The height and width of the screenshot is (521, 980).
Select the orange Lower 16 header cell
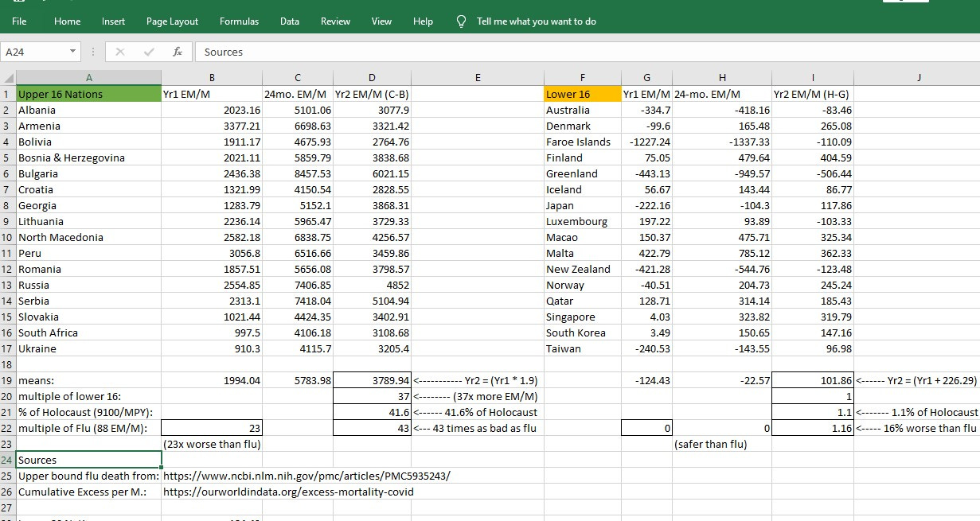[581, 94]
